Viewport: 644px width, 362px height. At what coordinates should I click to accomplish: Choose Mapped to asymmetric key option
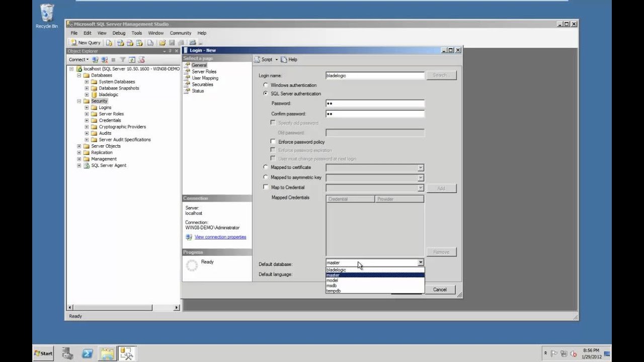click(266, 177)
